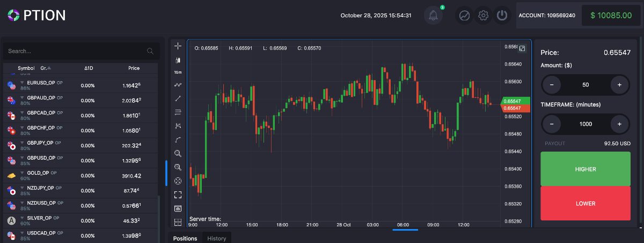
Task: Take a chart screenshot with camera icon
Action: pos(178,209)
